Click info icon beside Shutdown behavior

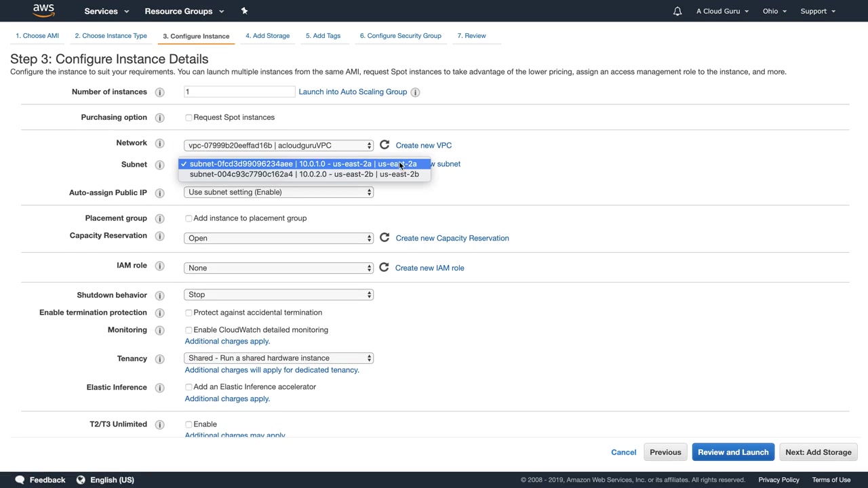[160, 296]
